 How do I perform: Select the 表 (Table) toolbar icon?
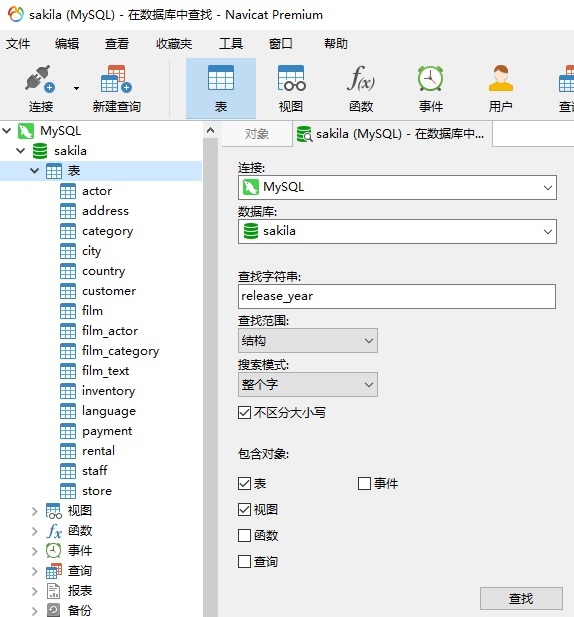221,78
